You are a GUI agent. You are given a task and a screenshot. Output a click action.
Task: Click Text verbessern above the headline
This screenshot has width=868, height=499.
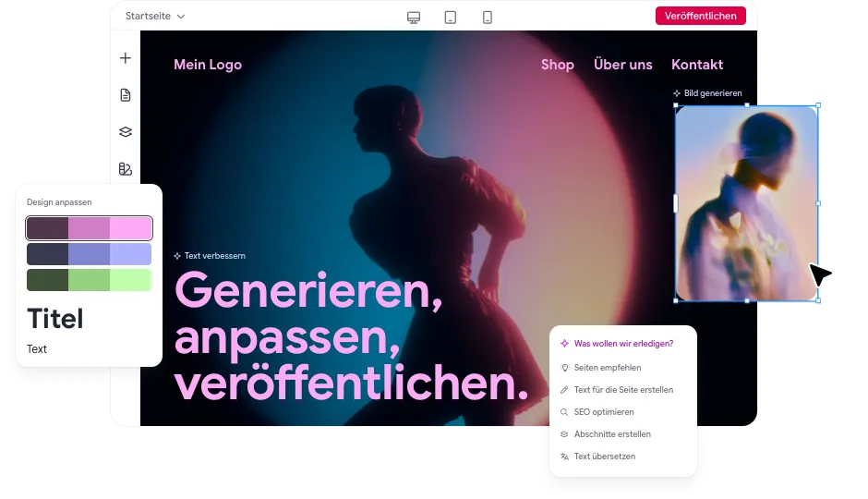215,256
